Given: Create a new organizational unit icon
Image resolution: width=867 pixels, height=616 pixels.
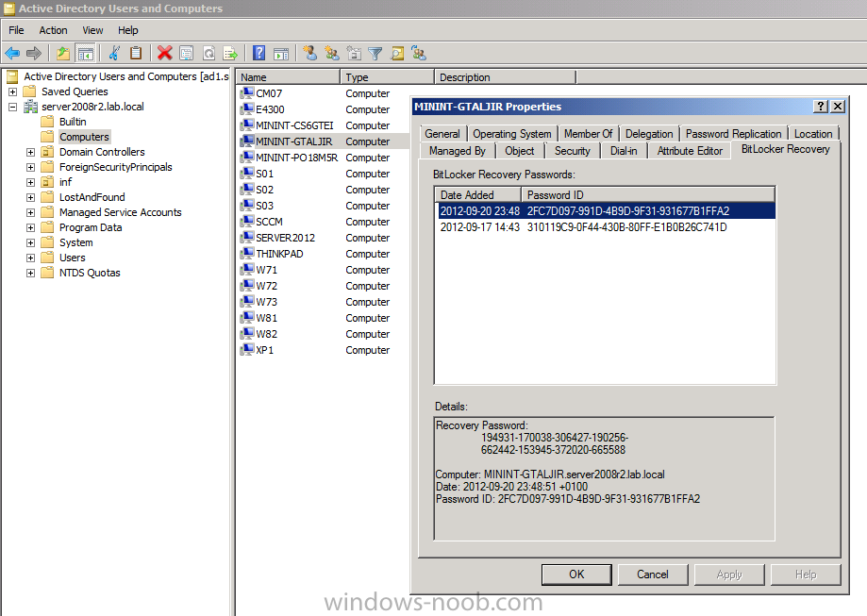Looking at the screenshot, I should tap(354, 53).
